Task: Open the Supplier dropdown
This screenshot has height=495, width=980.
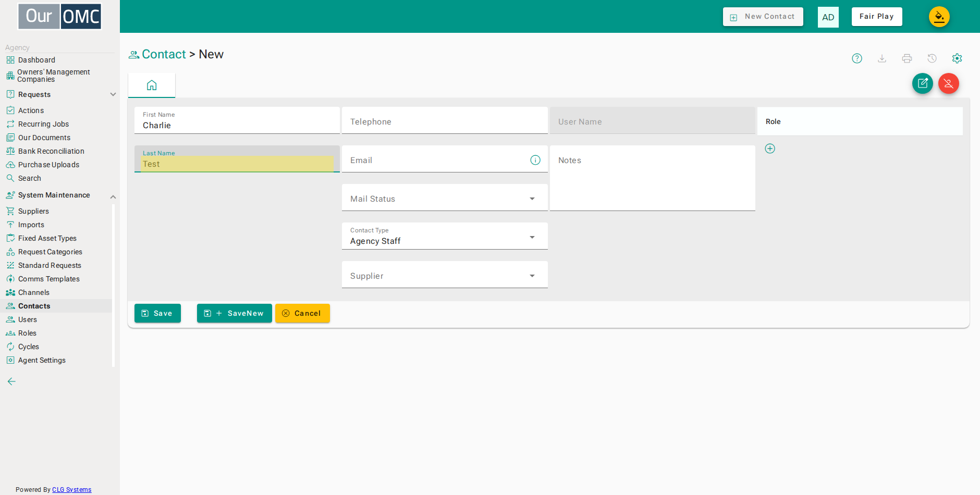Action: click(x=445, y=275)
